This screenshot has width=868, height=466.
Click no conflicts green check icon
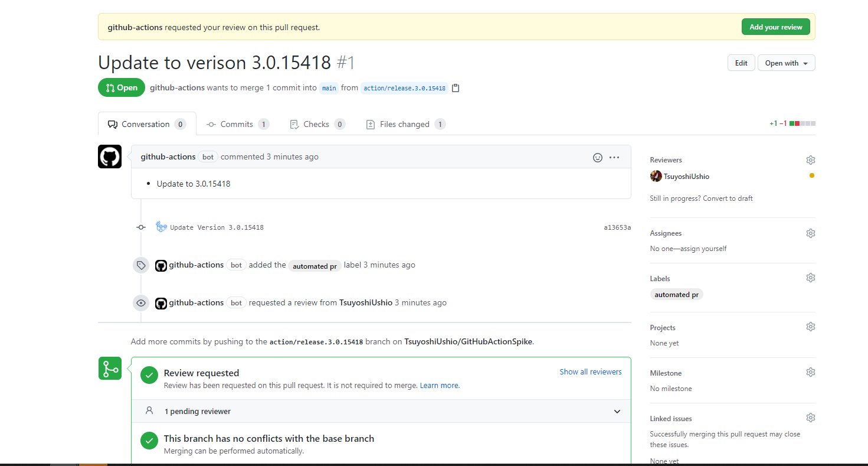pos(149,440)
